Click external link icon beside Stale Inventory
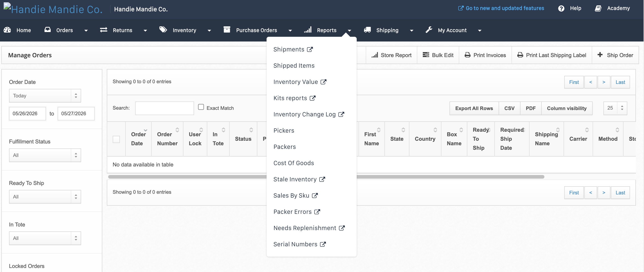The image size is (644, 272). coord(322,179)
